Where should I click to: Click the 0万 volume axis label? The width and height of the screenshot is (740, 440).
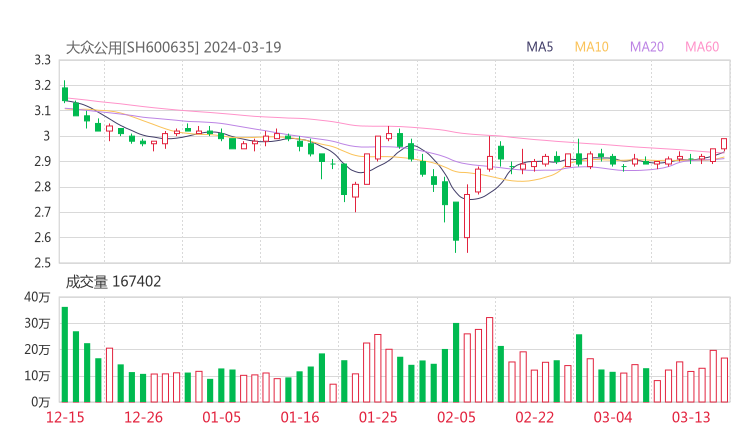pyautogui.click(x=41, y=402)
